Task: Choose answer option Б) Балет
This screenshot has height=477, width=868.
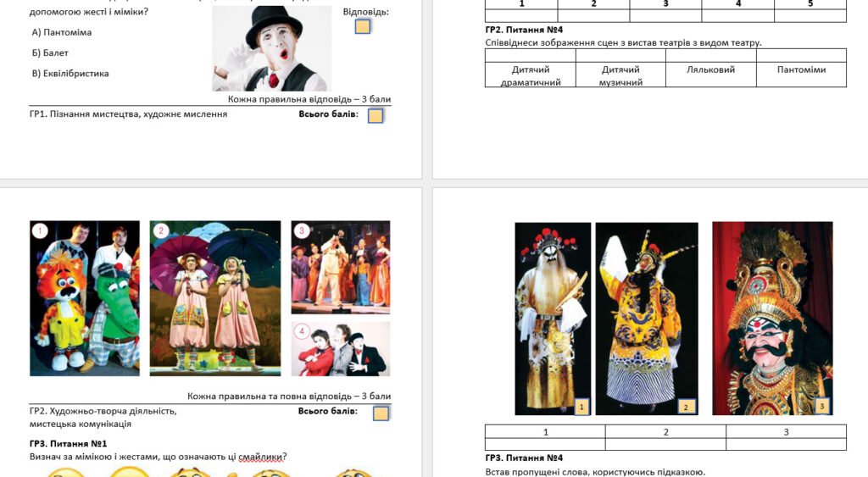Action: (50, 53)
